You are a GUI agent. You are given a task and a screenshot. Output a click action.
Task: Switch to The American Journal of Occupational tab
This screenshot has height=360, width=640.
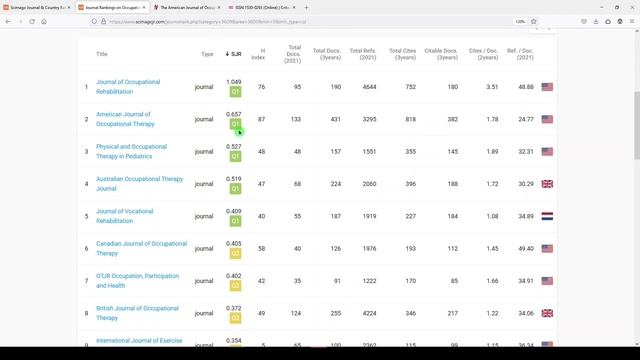[187, 7]
